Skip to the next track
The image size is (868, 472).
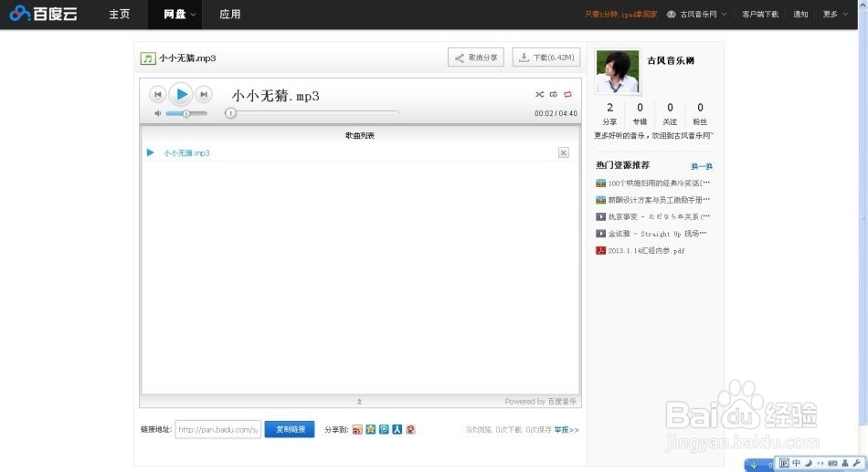tap(204, 95)
